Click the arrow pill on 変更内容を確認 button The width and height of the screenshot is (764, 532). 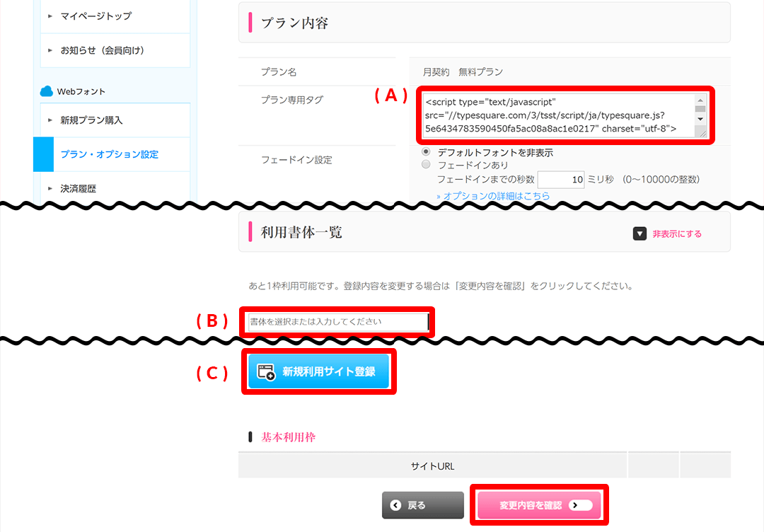(580, 505)
